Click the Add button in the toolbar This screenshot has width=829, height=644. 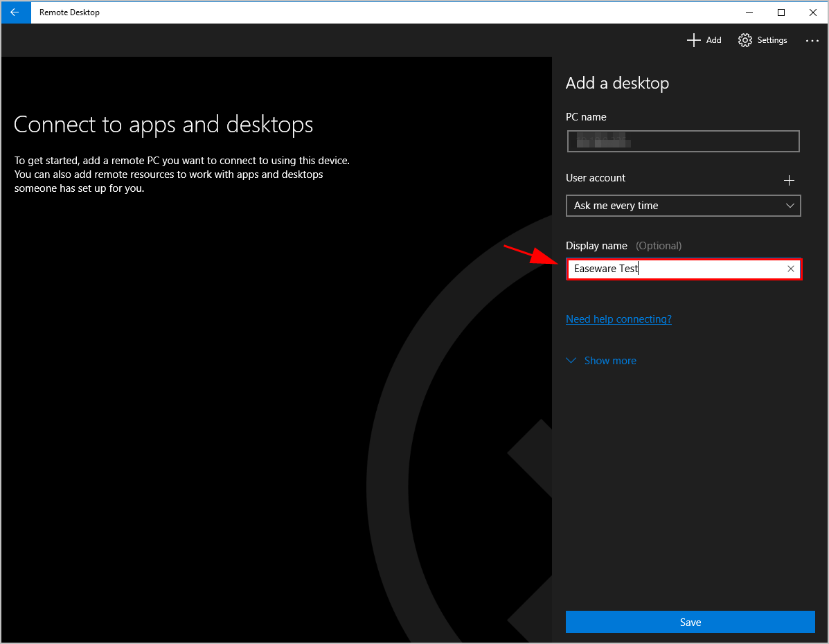point(704,40)
